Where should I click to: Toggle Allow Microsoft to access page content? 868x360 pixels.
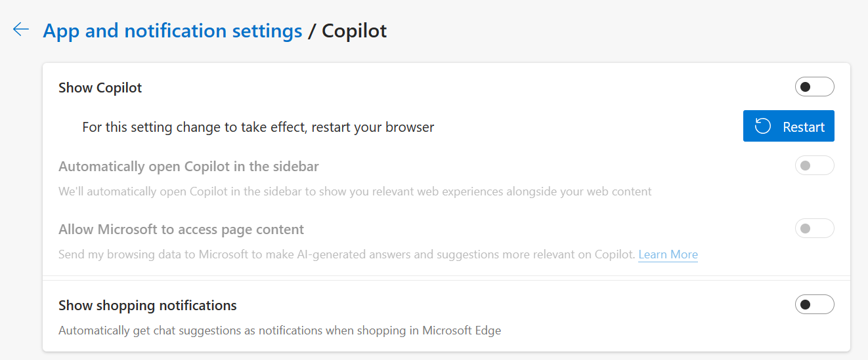point(814,228)
